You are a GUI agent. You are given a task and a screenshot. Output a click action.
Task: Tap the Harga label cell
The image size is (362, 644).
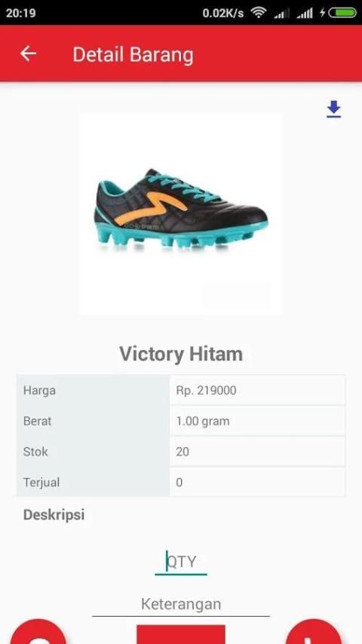pos(93,390)
